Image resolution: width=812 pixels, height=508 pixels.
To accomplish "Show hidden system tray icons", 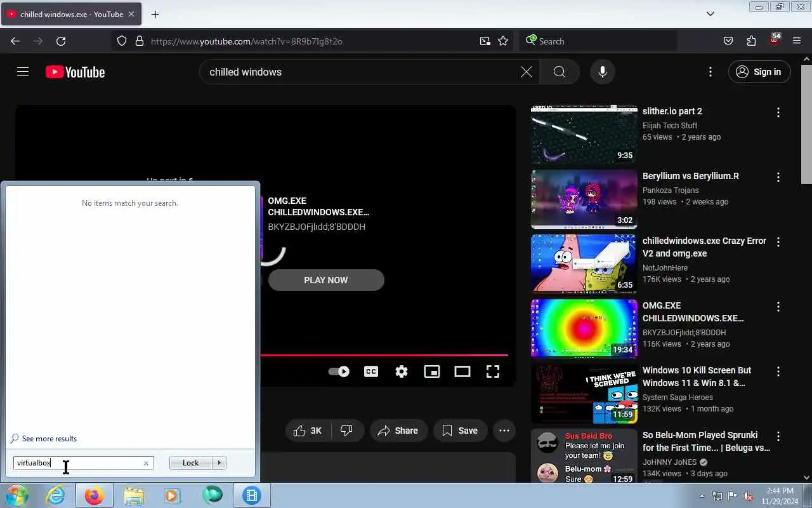I will click(702, 496).
